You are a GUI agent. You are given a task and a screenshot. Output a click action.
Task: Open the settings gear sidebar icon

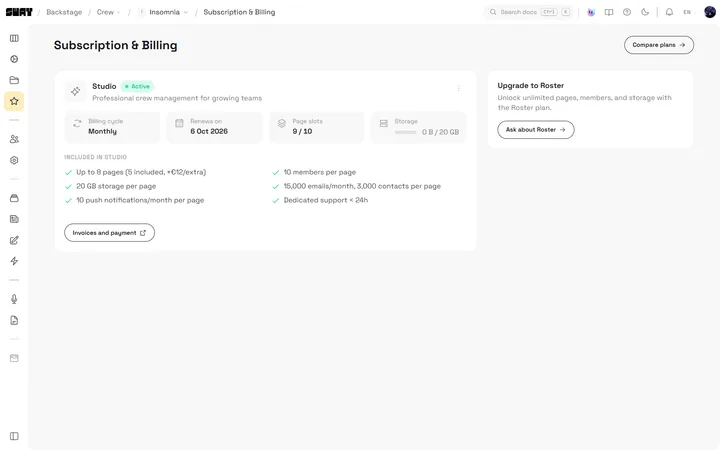click(14, 160)
